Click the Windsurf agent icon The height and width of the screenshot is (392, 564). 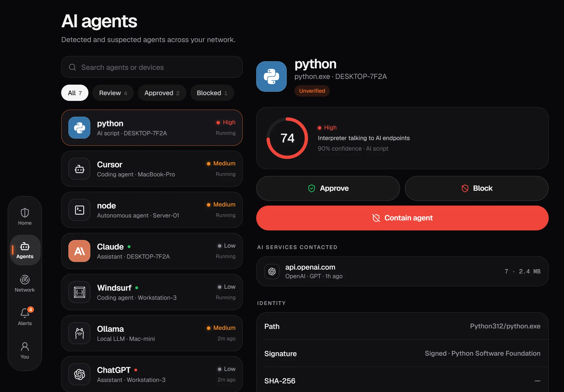click(80, 292)
